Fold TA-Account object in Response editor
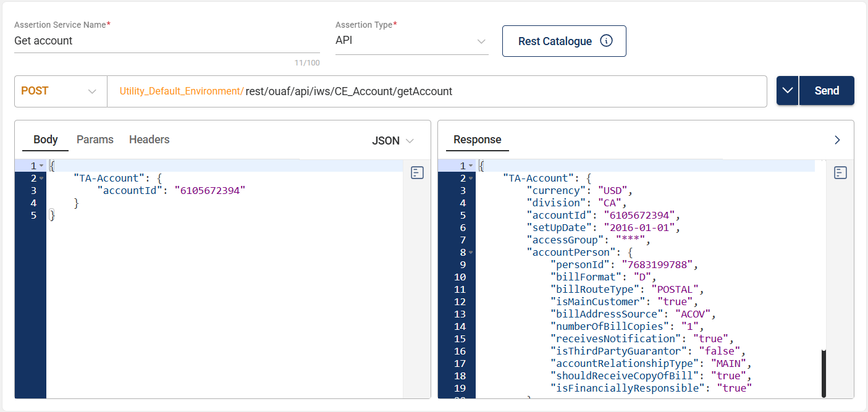The image size is (868, 412). pos(470,179)
